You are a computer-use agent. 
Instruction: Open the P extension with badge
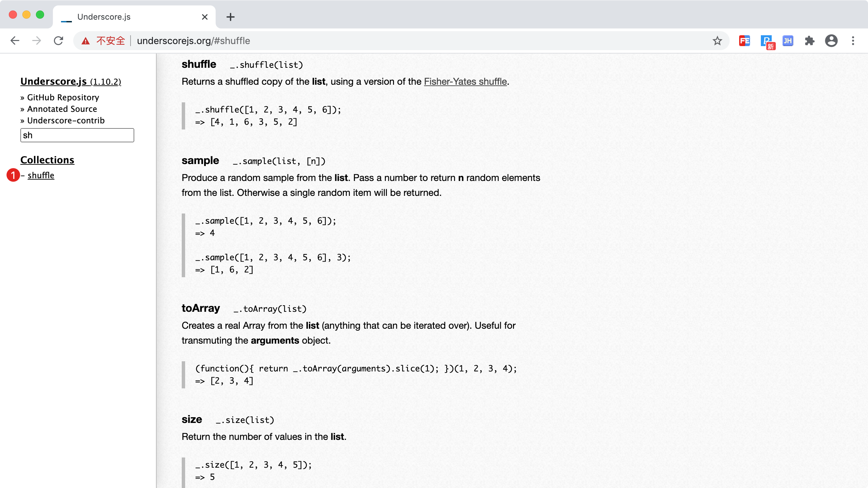point(766,41)
